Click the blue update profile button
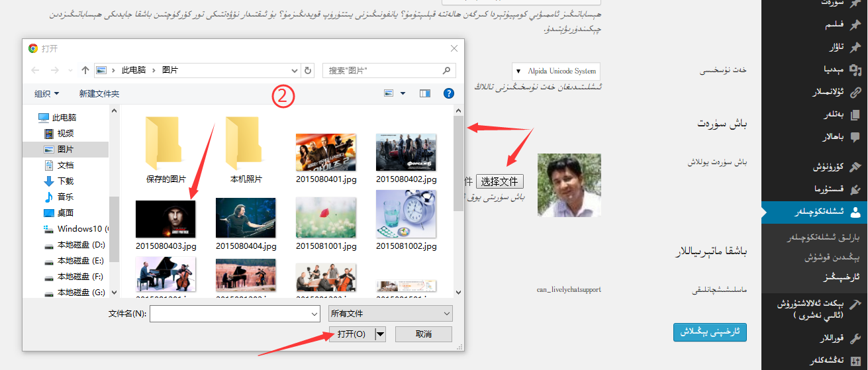868x370 pixels. (710, 332)
